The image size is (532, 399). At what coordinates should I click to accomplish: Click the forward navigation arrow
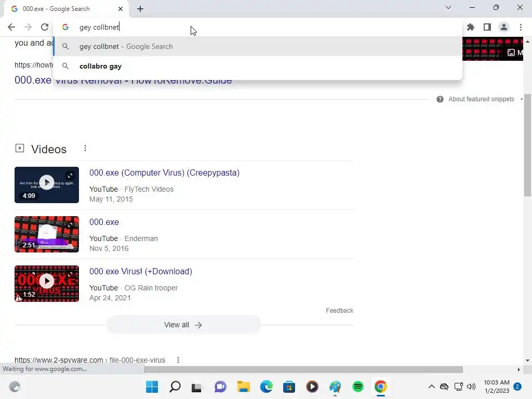28,27
